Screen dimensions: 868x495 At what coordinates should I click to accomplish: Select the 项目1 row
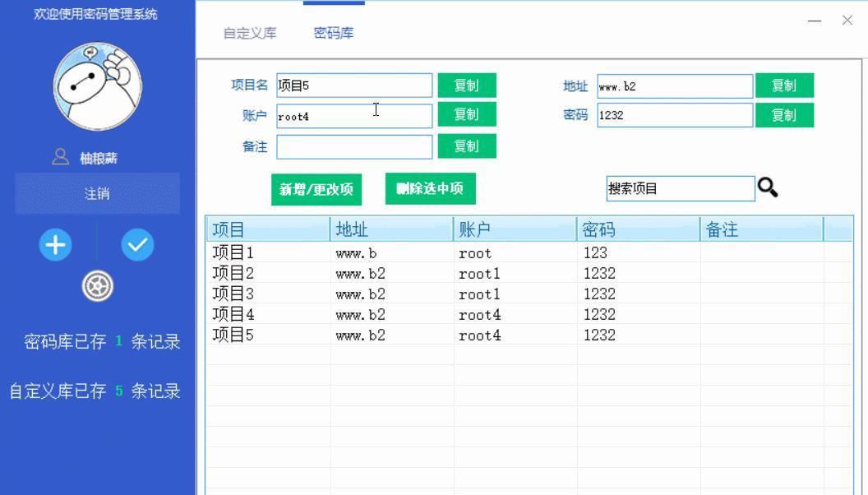(529, 252)
